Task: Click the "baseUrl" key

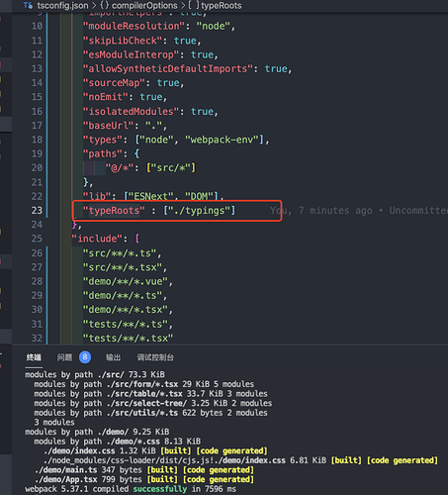Action: pos(108,126)
